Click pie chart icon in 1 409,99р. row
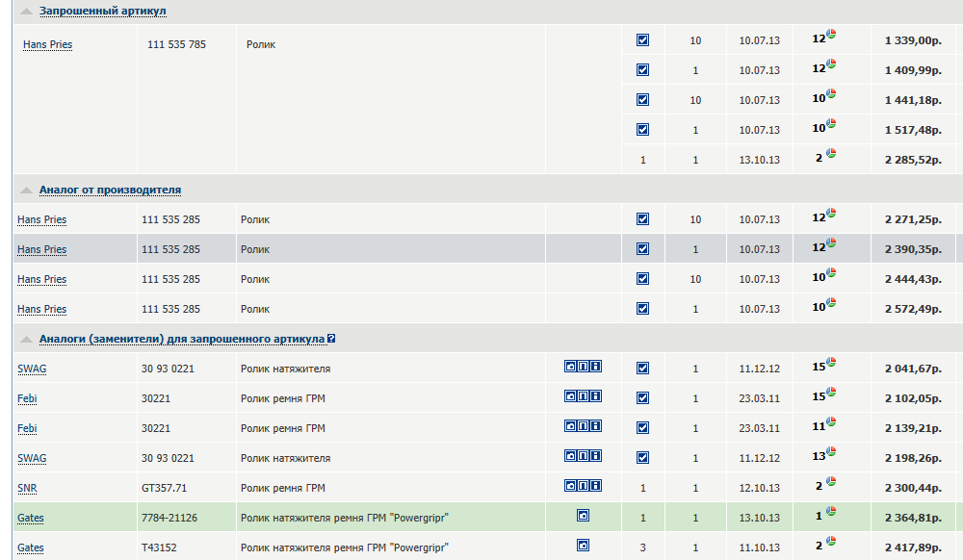Screen dimensions: 963x560 [x=831, y=64]
